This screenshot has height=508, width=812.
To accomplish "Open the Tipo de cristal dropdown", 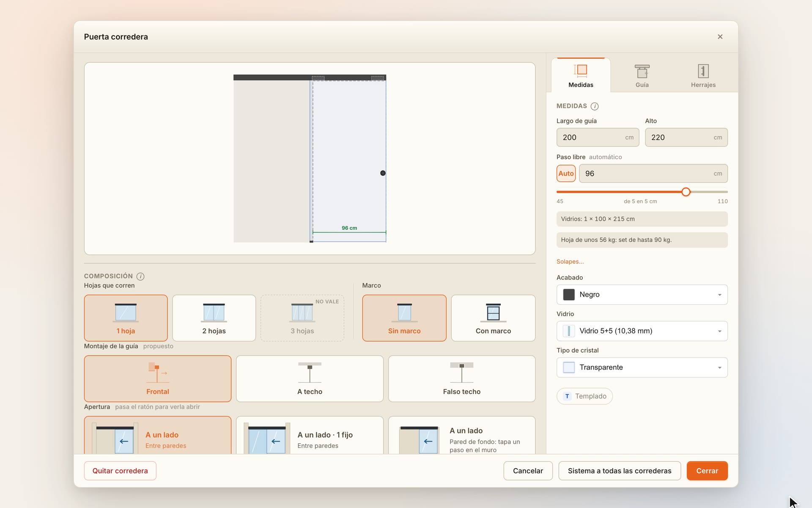I will click(642, 367).
